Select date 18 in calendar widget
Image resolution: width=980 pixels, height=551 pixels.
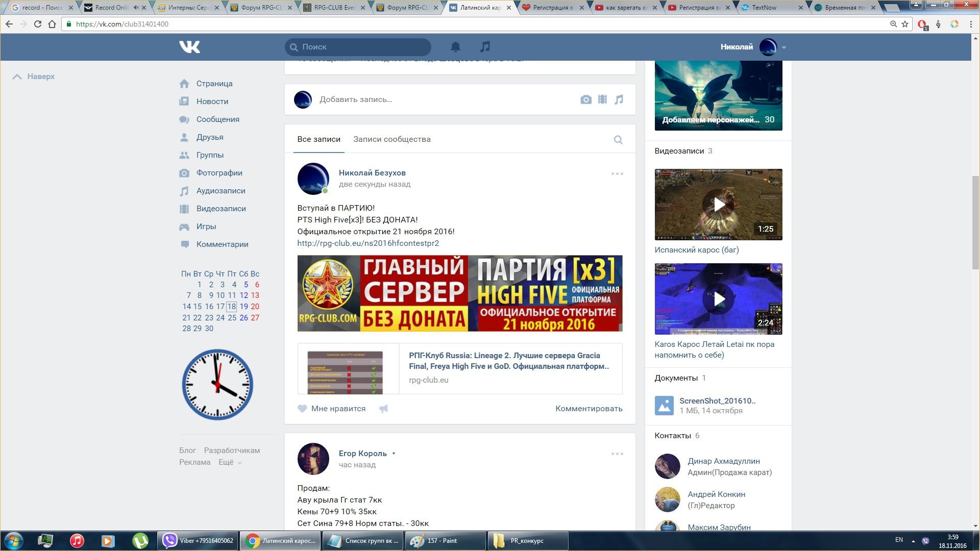tap(232, 307)
